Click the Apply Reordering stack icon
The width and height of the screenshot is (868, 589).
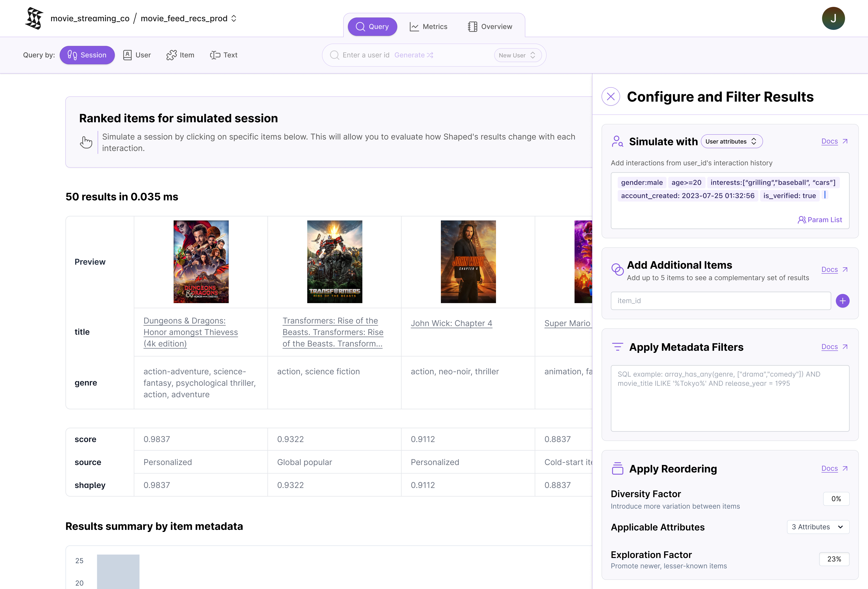[x=617, y=468]
